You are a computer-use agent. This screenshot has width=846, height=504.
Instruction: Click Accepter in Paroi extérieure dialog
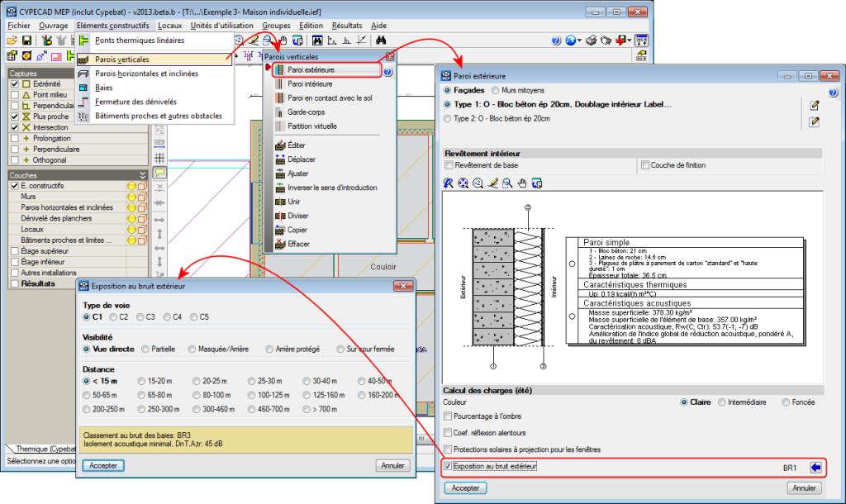click(x=465, y=488)
